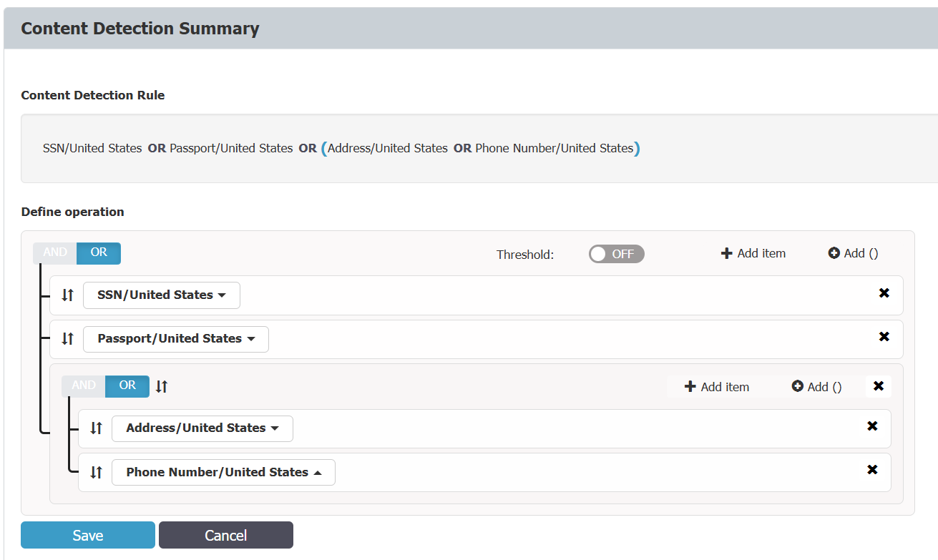Add item to the top-level group
The height and width of the screenshot is (560, 938).
coord(753,253)
